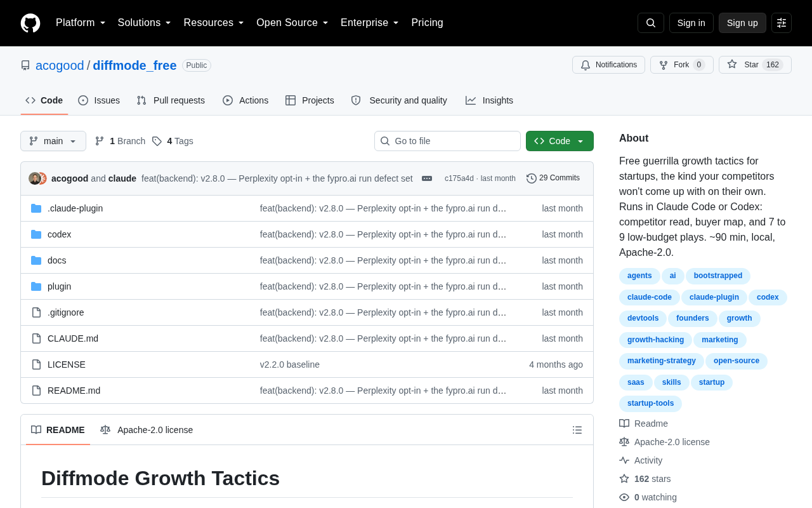812x508 pixels.
Task: Expand the Resources menu
Action: [214, 23]
